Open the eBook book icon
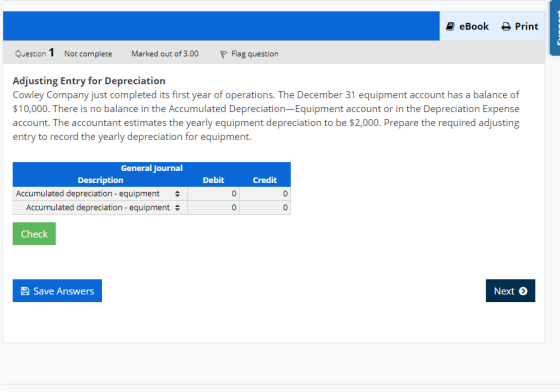The image size is (560, 392). click(450, 26)
